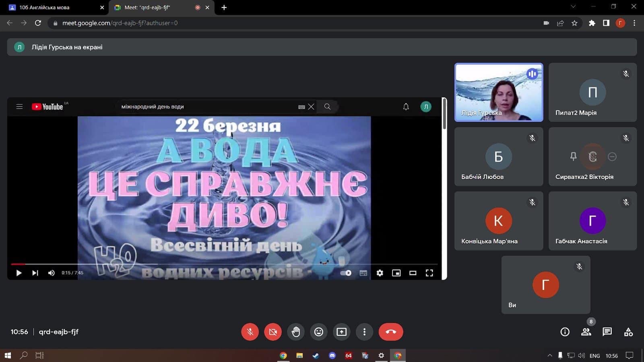Unmute the microphone in Meet controls

pyautogui.click(x=250, y=332)
